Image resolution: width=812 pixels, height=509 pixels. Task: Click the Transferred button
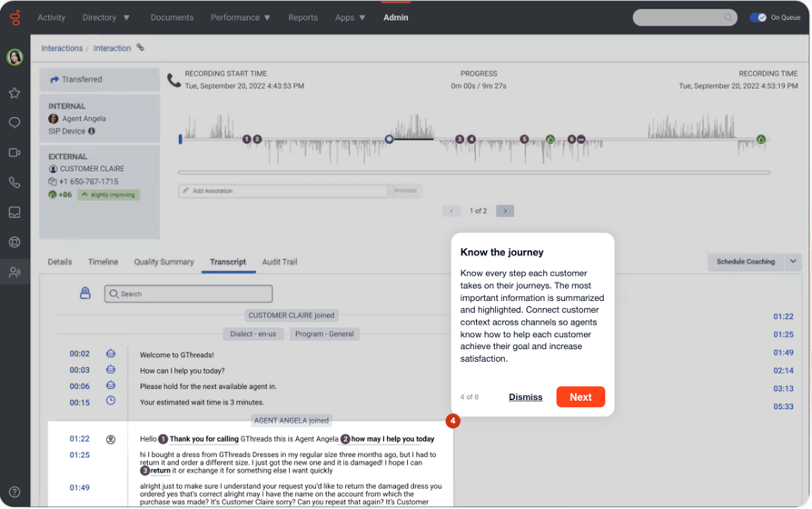99,79
